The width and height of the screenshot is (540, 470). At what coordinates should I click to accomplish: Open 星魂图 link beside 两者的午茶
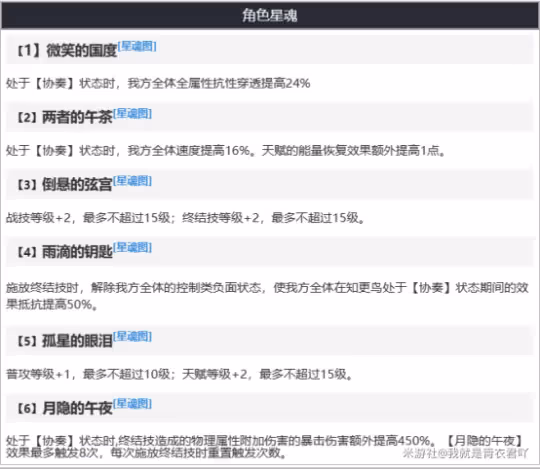pos(133,113)
